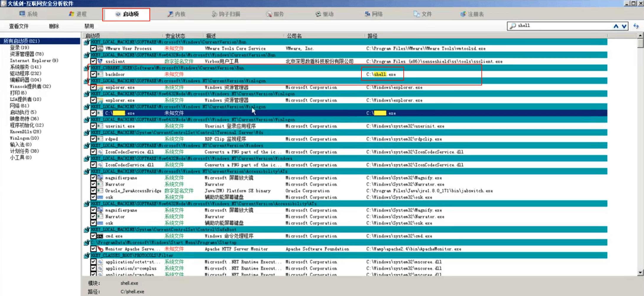Toggle the rdpwd entry checkbox
The width and height of the screenshot is (644, 296).
click(x=93, y=139)
